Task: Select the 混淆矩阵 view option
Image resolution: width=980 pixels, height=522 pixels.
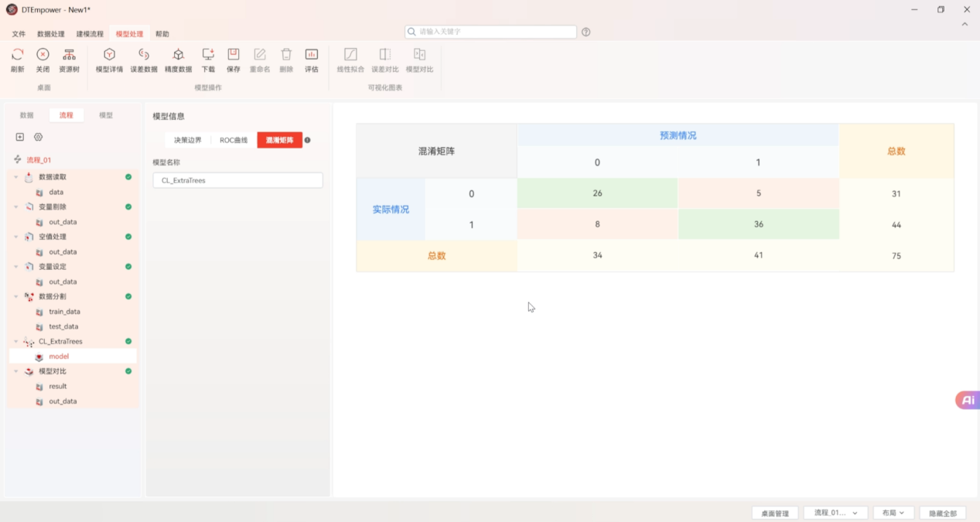Action: 279,140
